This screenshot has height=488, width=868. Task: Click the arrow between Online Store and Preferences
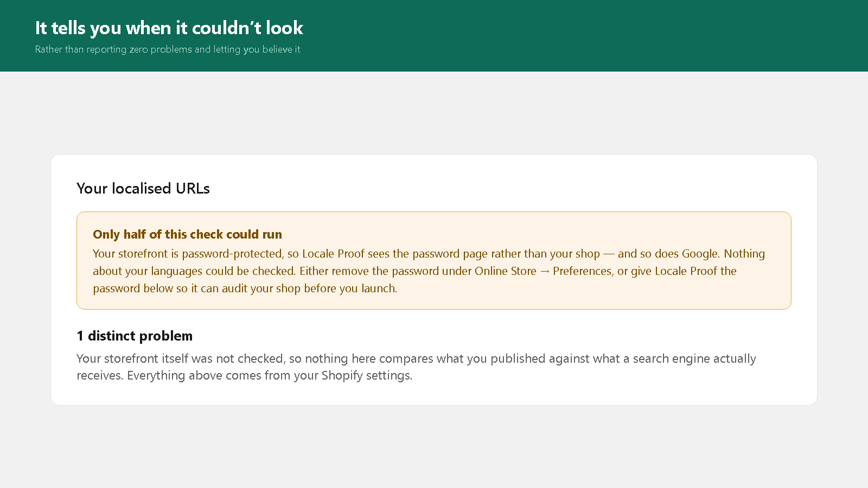tap(545, 271)
